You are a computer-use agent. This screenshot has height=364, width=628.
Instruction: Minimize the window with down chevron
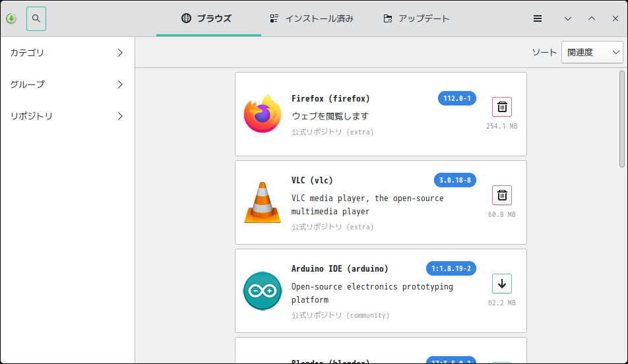coord(567,18)
